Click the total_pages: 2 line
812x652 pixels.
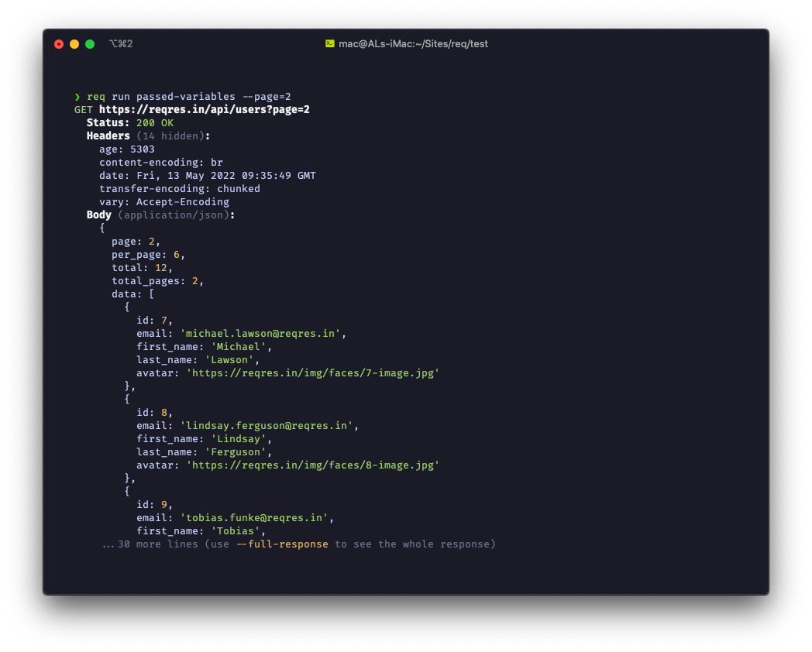click(158, 281)
